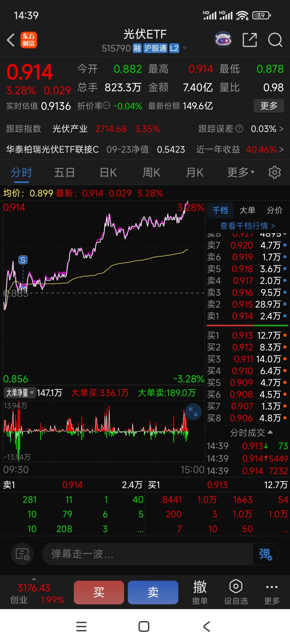Open the search magnifier icon

click(275, 40)
